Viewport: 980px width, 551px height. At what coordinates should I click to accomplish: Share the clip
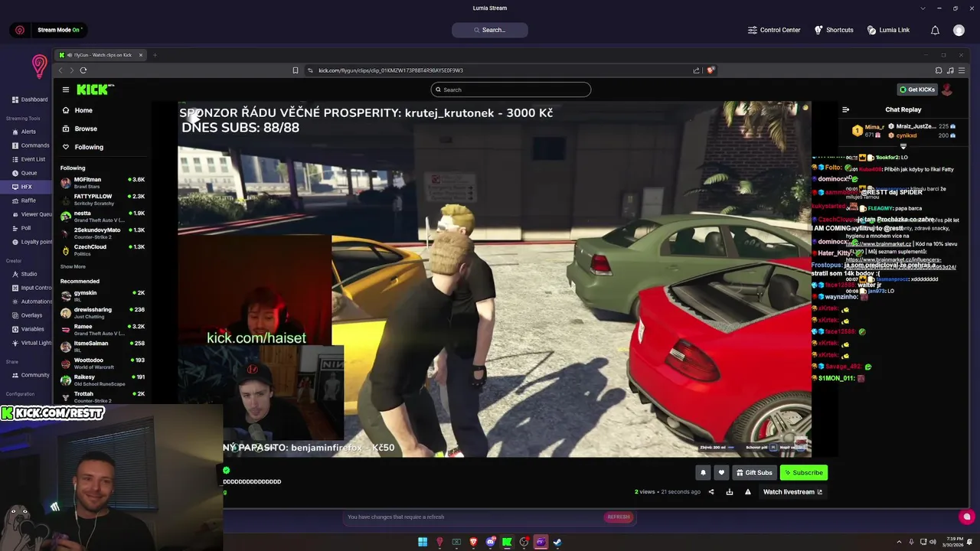(x=711, y=492)
